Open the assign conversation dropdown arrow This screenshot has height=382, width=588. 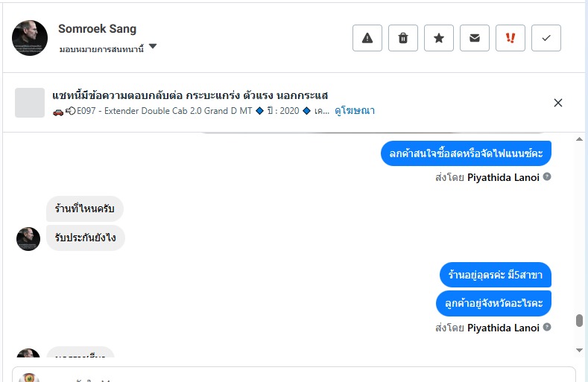coord(153,46)
